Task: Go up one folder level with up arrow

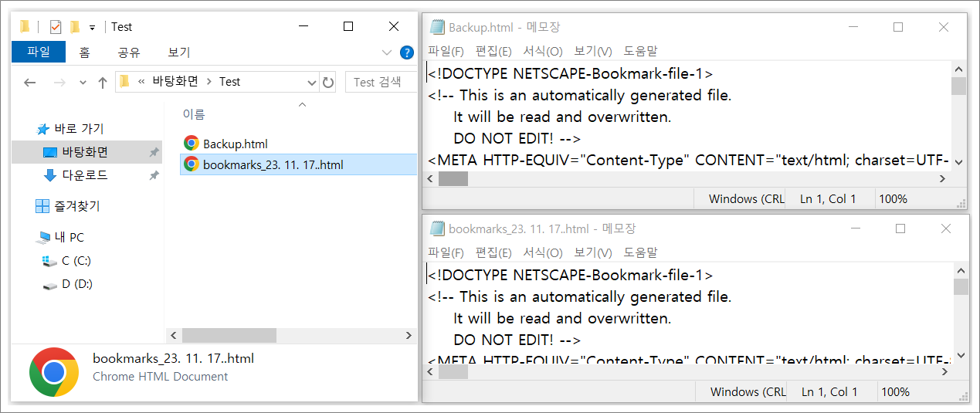Action: click(103, 83)
